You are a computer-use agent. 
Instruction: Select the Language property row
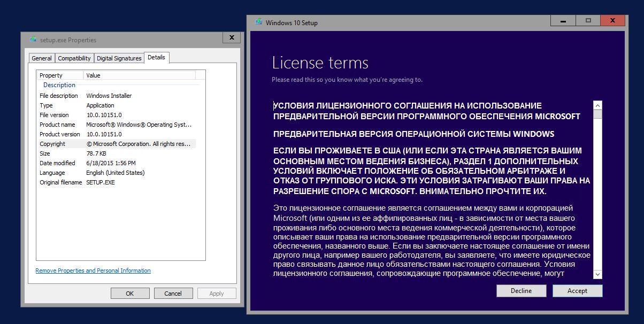click(117, 173)
